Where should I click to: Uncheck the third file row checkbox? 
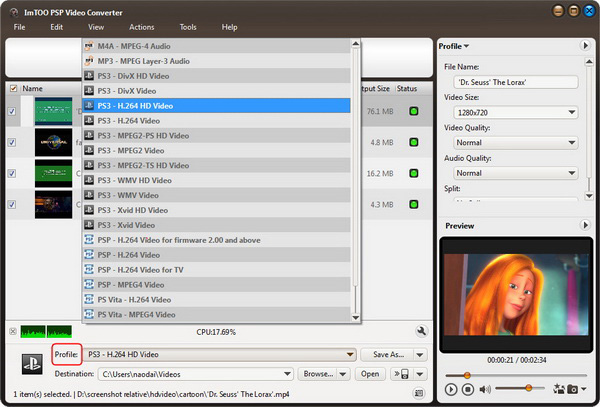point(12,173)
